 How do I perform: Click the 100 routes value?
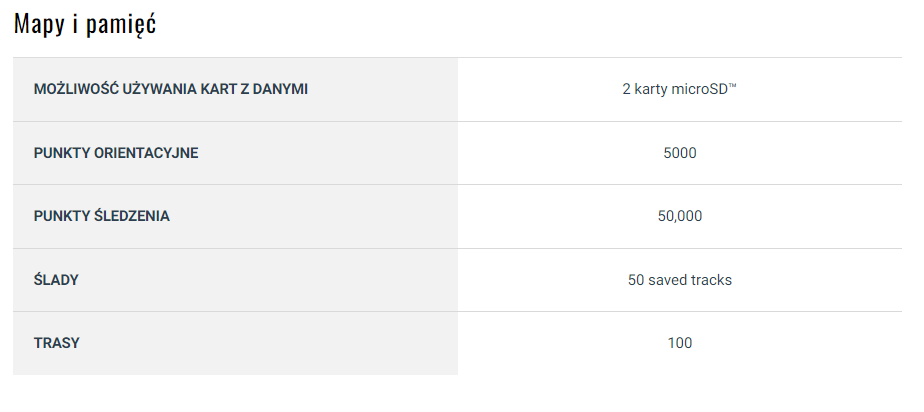pyautogui.click(x=679, y=343)
